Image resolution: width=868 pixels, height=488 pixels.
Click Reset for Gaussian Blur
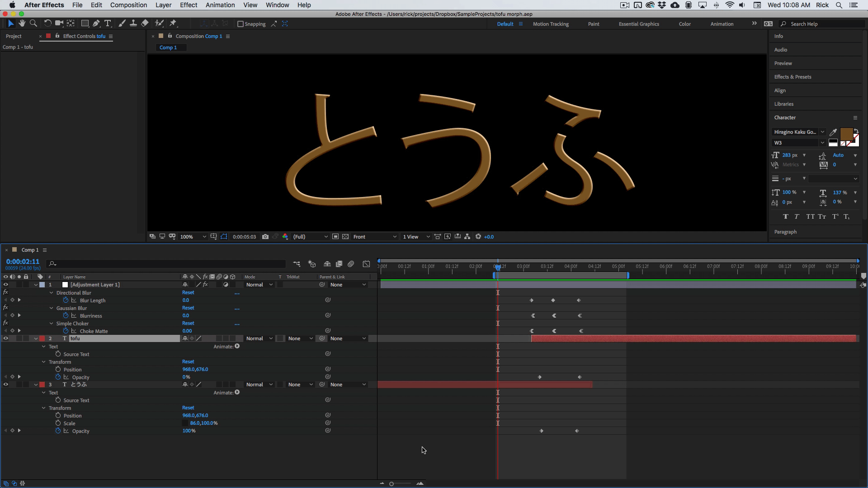pos(188,308)
